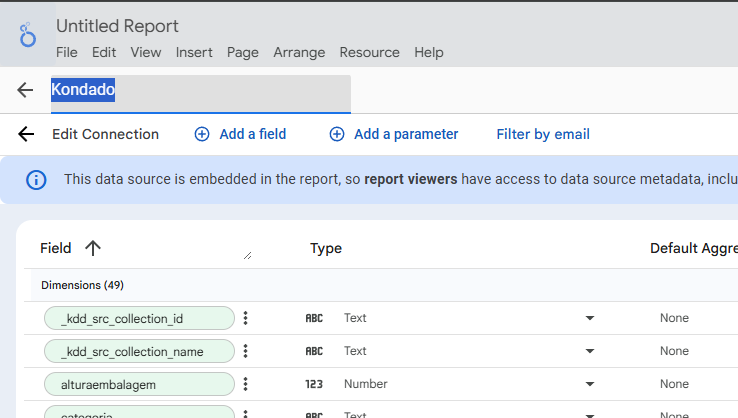
Task: Click the plus icon for Add a parameter
Action: (x=337, y=134)
